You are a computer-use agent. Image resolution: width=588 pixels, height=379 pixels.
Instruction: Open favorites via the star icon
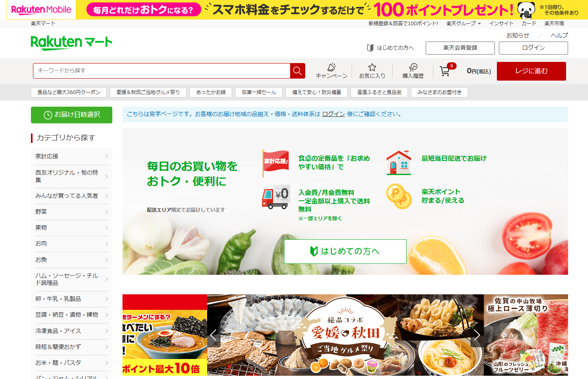[372, 71]
